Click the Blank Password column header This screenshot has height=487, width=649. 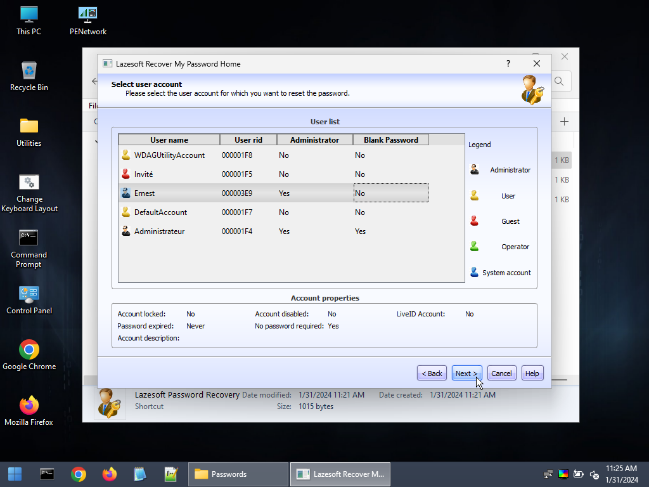391,140
